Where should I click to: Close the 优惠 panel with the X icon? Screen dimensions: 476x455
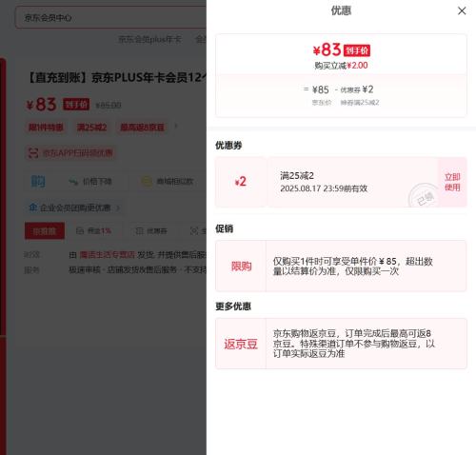pyautogui.click(x=462, y=10)
